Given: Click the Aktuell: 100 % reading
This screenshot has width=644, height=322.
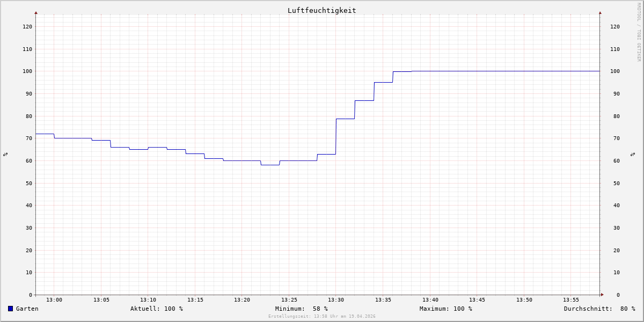Looking at the screenshot, I should click(x=156, y=309).
